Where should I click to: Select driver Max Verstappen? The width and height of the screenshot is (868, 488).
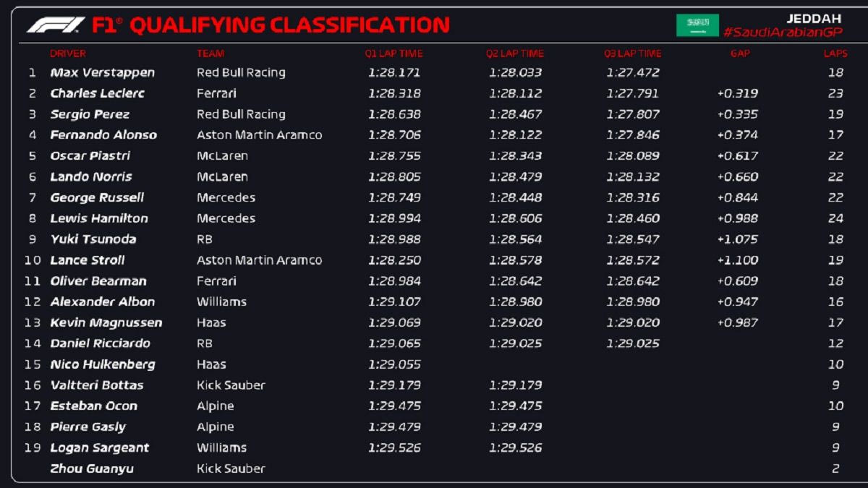click(x=102, y=73)
